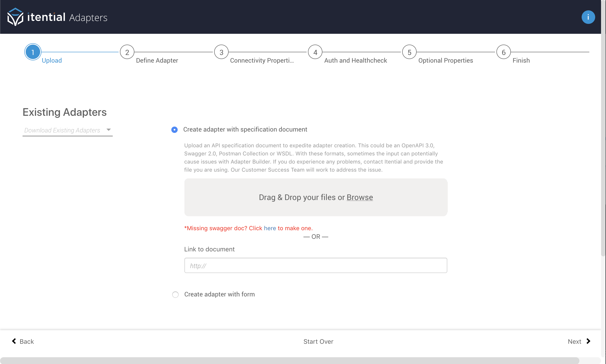Click the Next button label
Image resolution: width=606 pixels, height=364 pixels.
point(574,341)
